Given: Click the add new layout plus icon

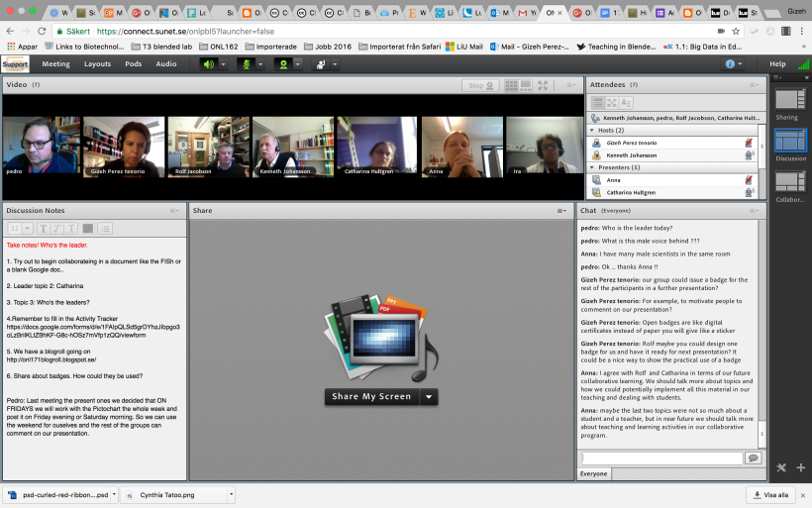Looking at the screenshot, I should (800, 467).
